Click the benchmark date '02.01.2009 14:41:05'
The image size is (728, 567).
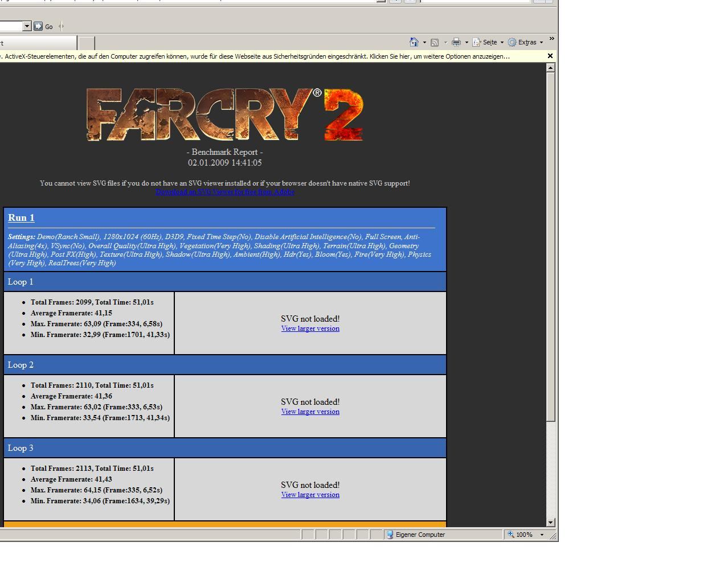click(x=225, y=163)
